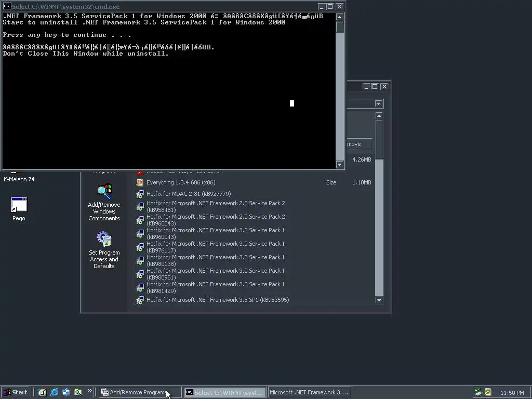The image size is (532, 399).
Task: Select .NET Framework 2.0 SP2 (KB960043) hotfix
Action: pyautogui.click(x=216, y=220)
